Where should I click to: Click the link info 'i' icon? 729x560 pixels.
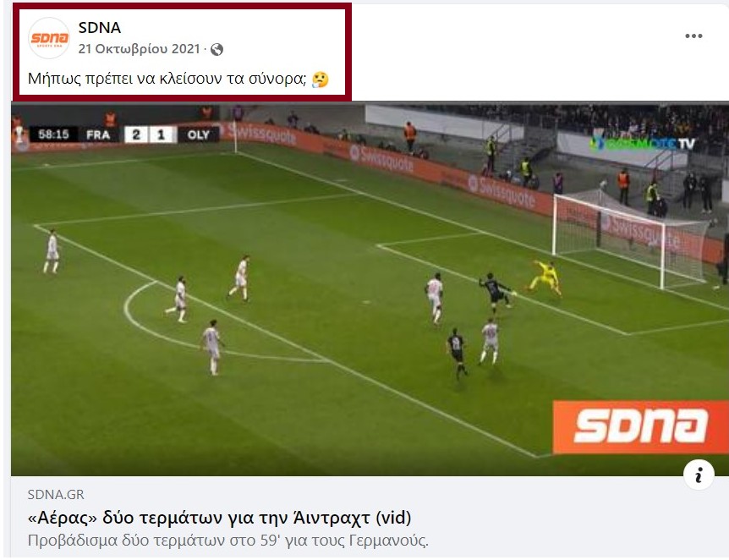pos(699,475)
